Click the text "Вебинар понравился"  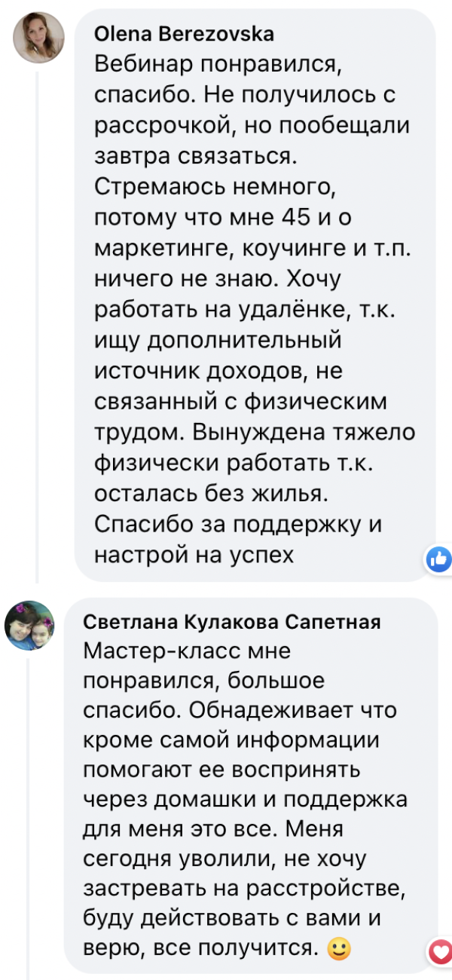[x=218, y=66]
